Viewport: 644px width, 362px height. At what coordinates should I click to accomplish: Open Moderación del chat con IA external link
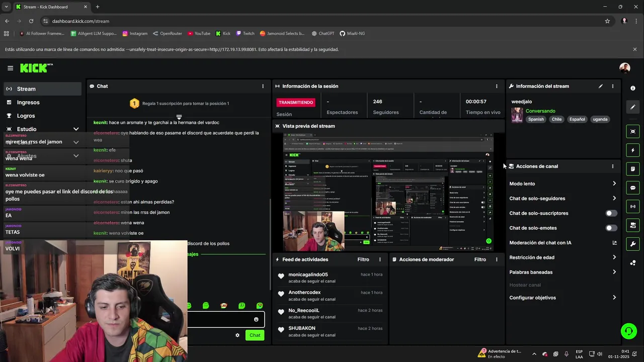click(614, 243)
